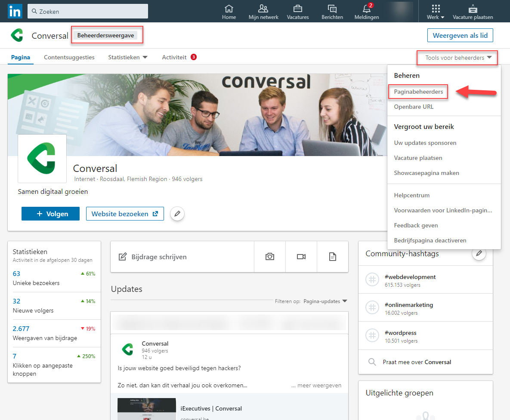Click the 946 volgers text under company name
This screenshot has width=510, height=420.
tap(187, 179)
